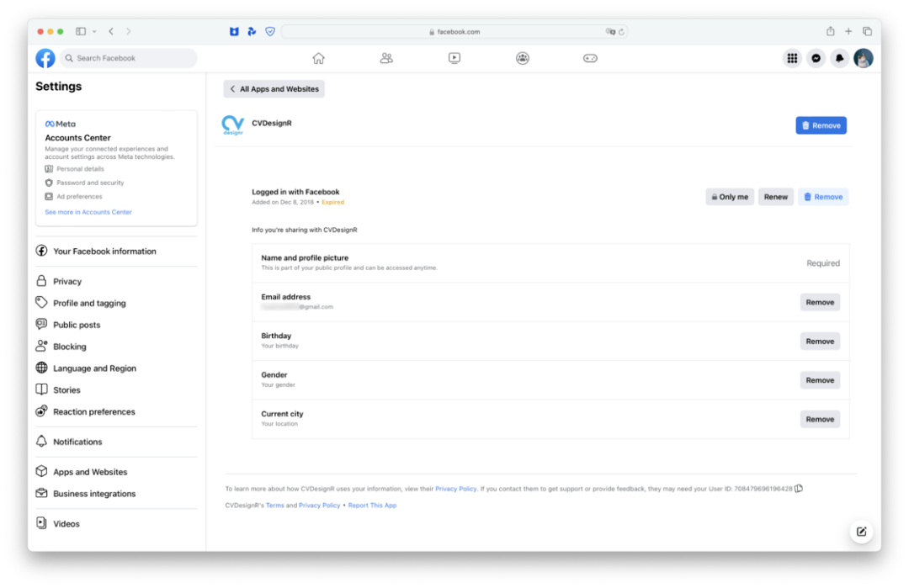Open the Friends icon in top navigation

(x=386, y=58)
